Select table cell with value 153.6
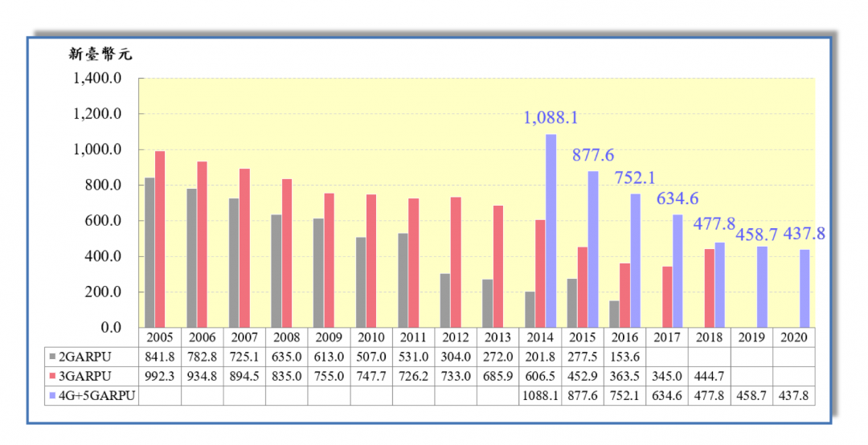Screen dimensions: 868x445 pyautogui.click(x=624, y=357)
